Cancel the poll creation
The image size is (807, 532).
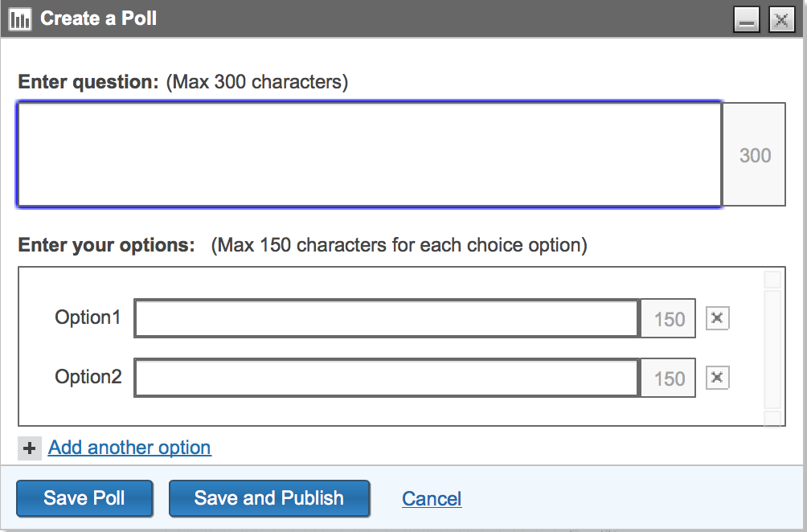[x=432, y=499]
